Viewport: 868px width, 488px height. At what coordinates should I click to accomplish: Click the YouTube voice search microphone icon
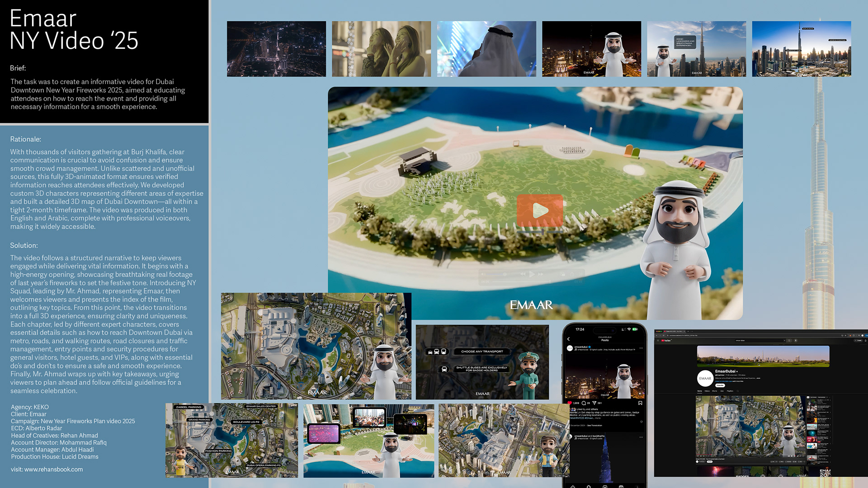coord(796,341)
